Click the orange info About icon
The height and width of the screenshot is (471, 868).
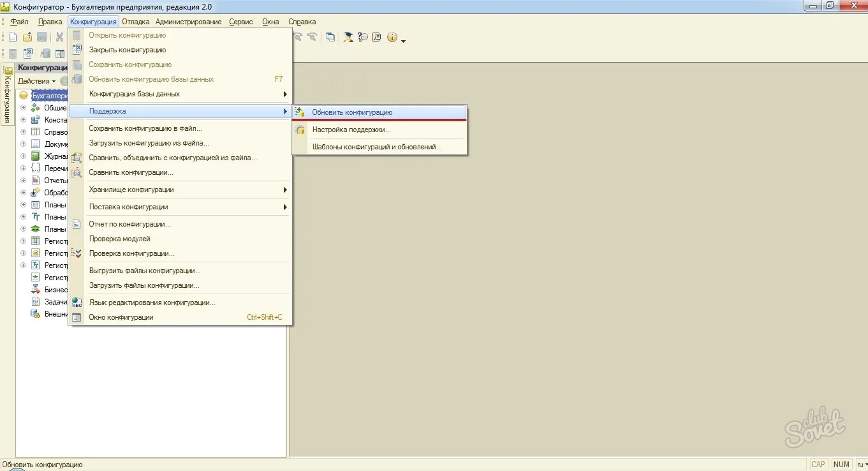[x=392, y=37]
